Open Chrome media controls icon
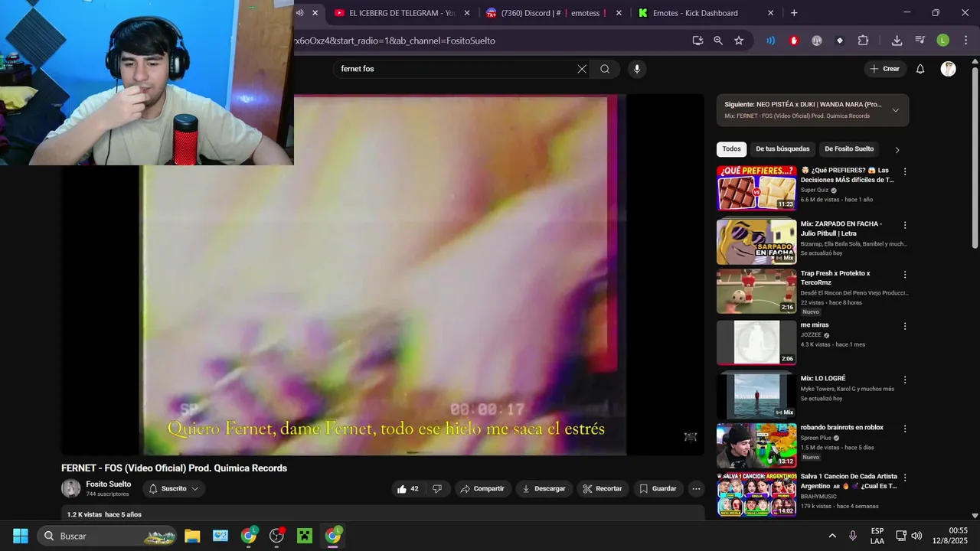Image resolution: width=980 pixels, height=551 pixels. 920,41
